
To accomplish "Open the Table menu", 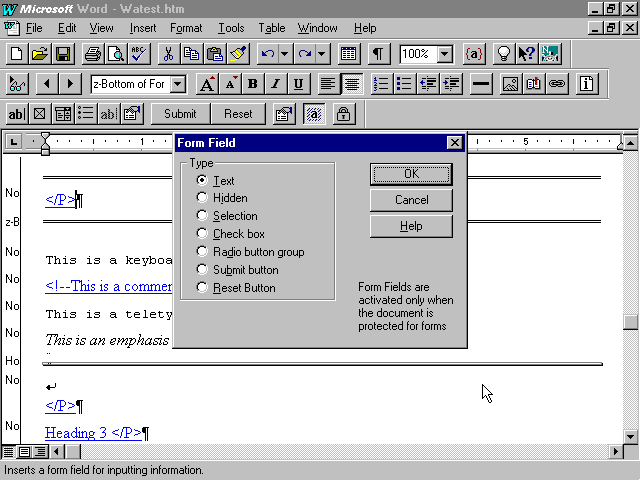I will 271,28.
